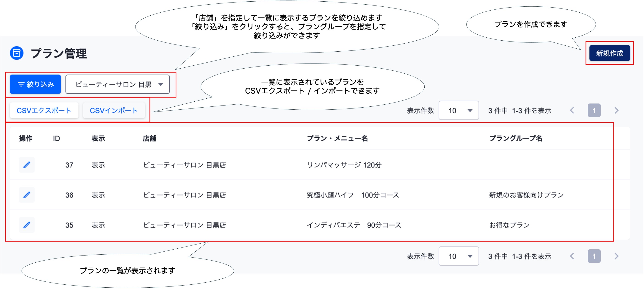The image size is (644, 289).
Task: Expand the bottom 表示件数 page-size dropdown
Action: (x=459, y=256)
